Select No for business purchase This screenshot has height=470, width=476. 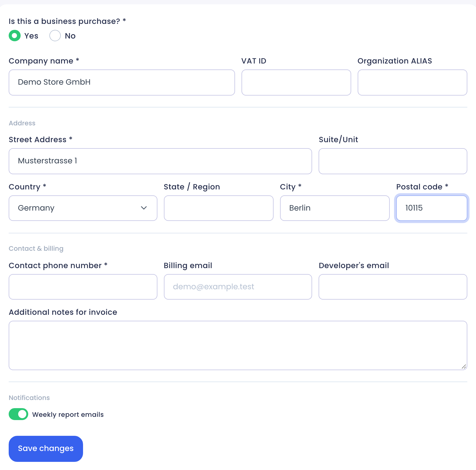(55, 36)
